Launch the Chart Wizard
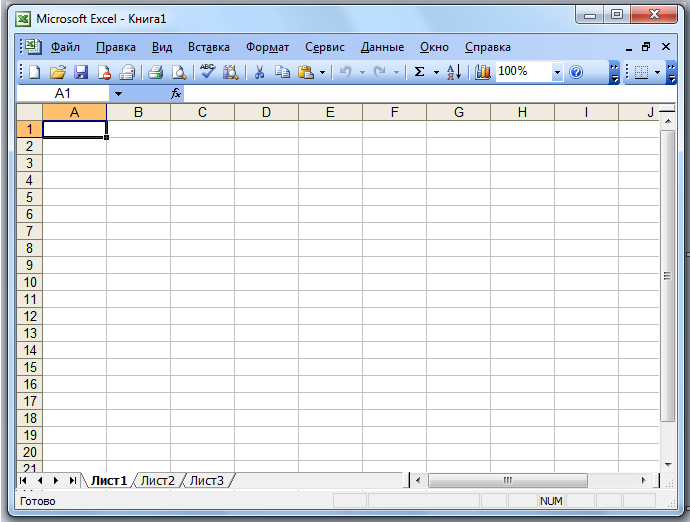Screen dimensions: 690x522 [483, 72]
